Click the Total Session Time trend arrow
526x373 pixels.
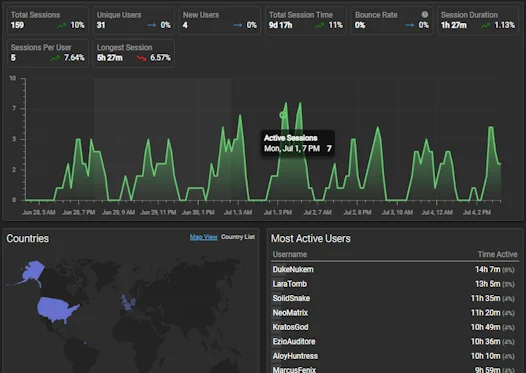coord(319,25)
